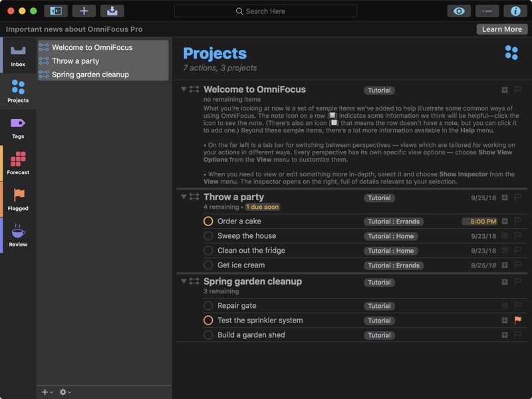Click the Tutorial : Errands tag on Order a cake
The image size is (532, 399).
394,221
